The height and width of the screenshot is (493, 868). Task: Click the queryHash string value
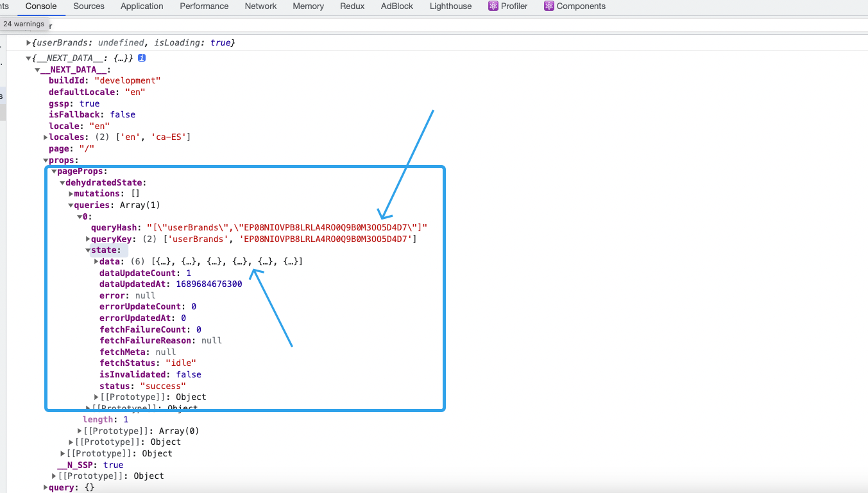tap(287, 228)
